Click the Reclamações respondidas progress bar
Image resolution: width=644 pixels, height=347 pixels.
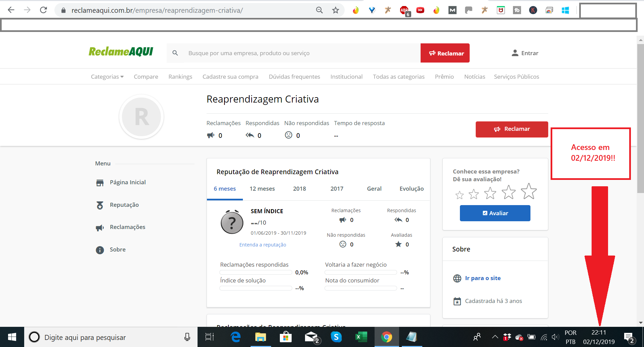pos(256,272)
